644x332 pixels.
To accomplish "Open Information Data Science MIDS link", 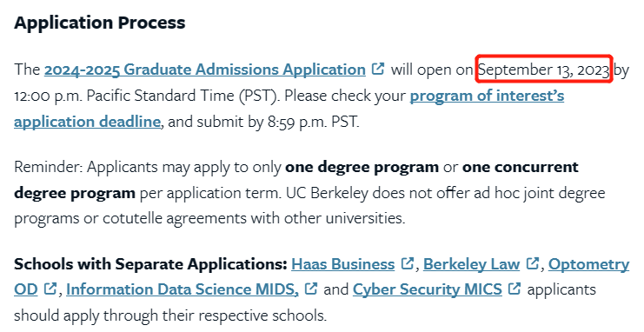I will (x=183, y=289).
